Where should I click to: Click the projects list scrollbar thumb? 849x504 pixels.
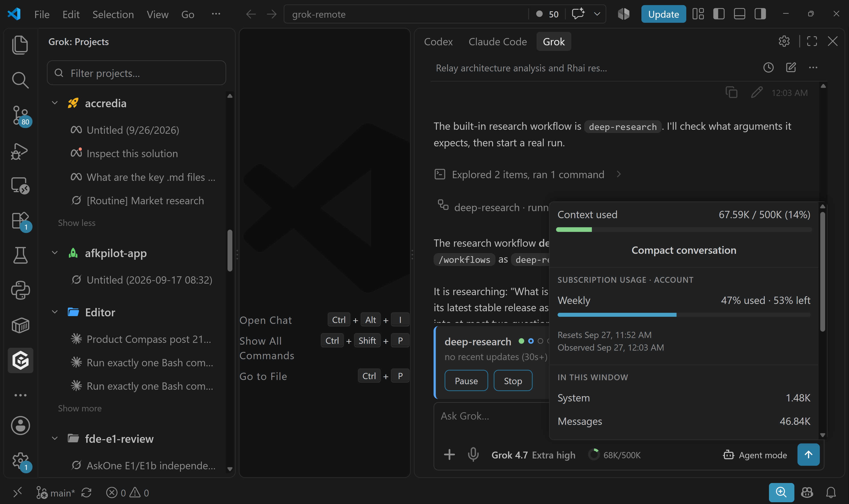point(230,251)
